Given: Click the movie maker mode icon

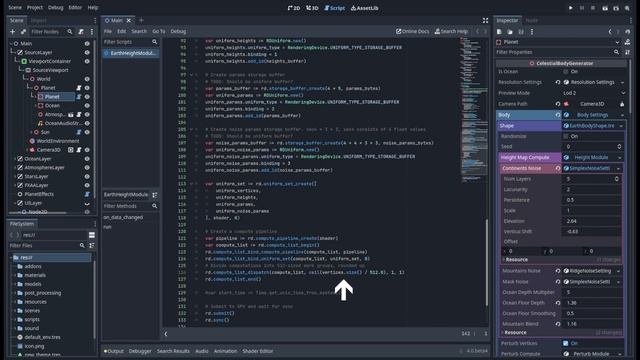Looking at the screenshot, I should (627, 8).
